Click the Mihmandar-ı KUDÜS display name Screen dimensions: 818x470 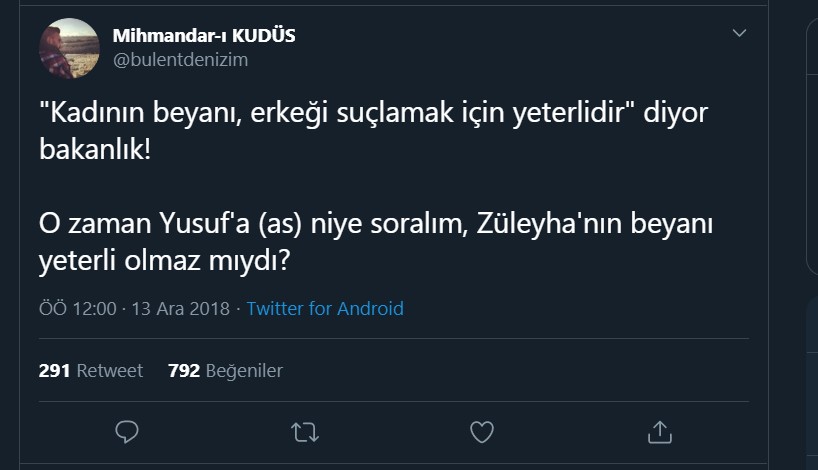204,35
